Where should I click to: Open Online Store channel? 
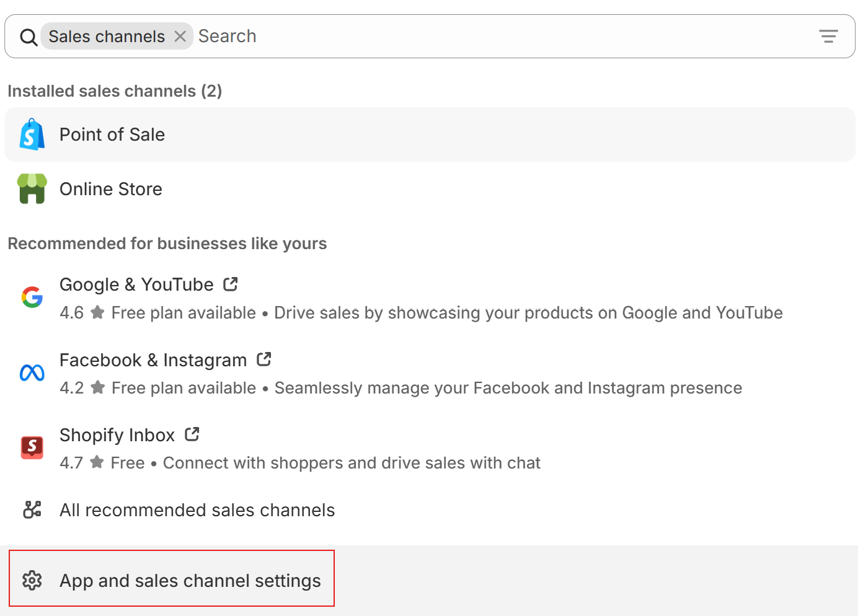tap(430, 189)
